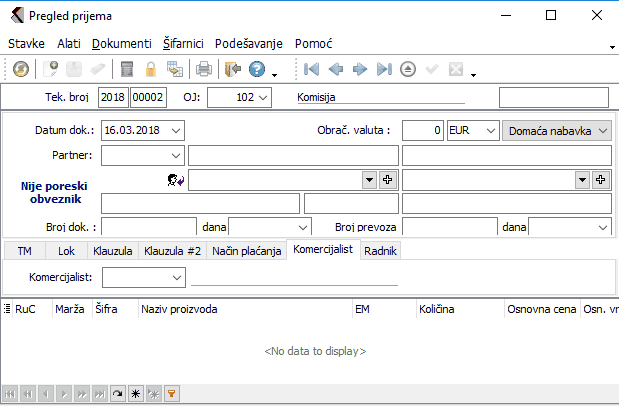619x406 pixels.
Task: Go to the last record arrow
Action: click(384, 69)
